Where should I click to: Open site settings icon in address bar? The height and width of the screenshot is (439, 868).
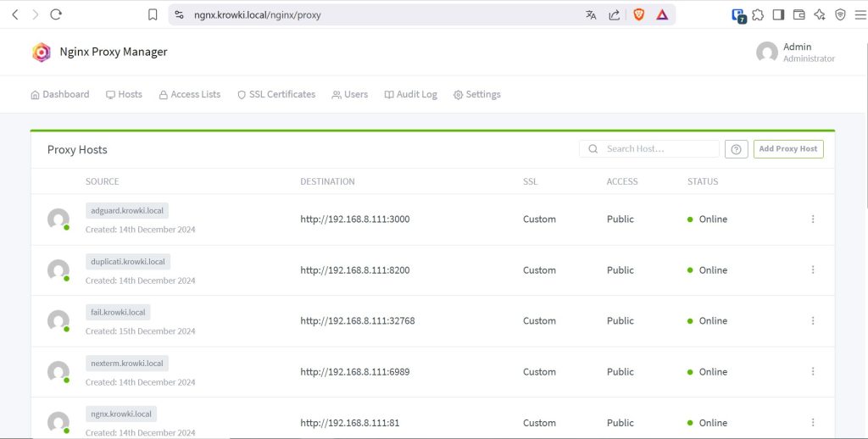180,15
